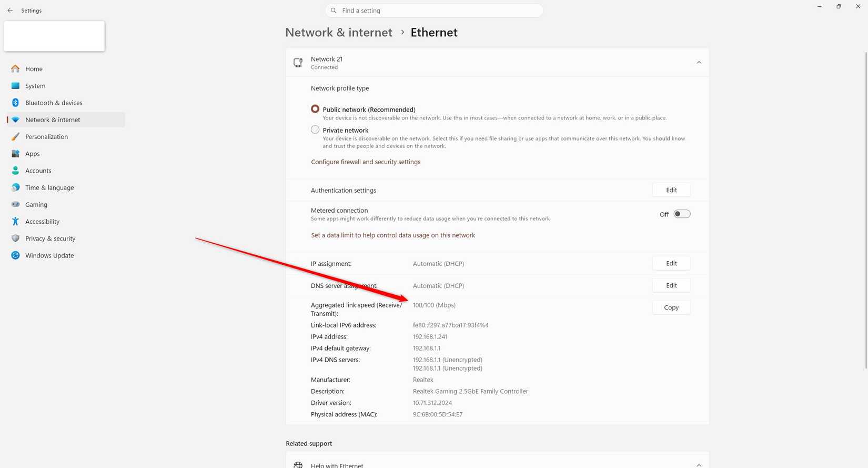Open the Windows Update icon

coord(15,255)
